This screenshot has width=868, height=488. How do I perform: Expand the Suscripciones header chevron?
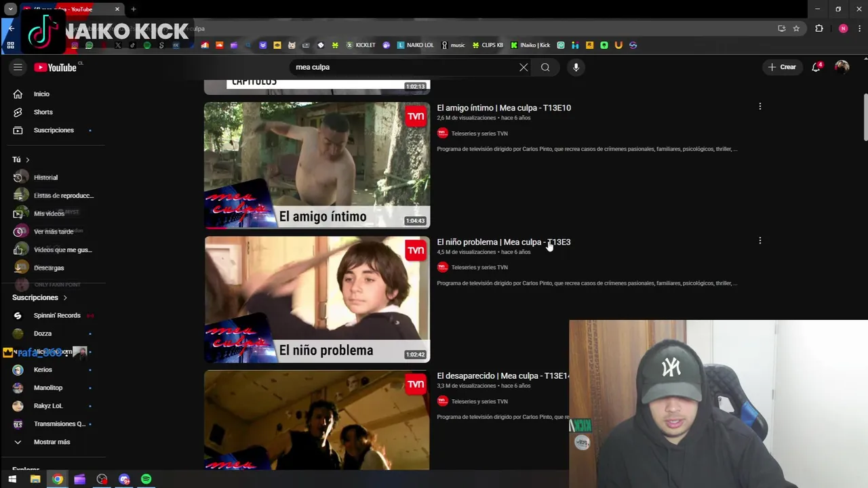(x=65, y=298)
